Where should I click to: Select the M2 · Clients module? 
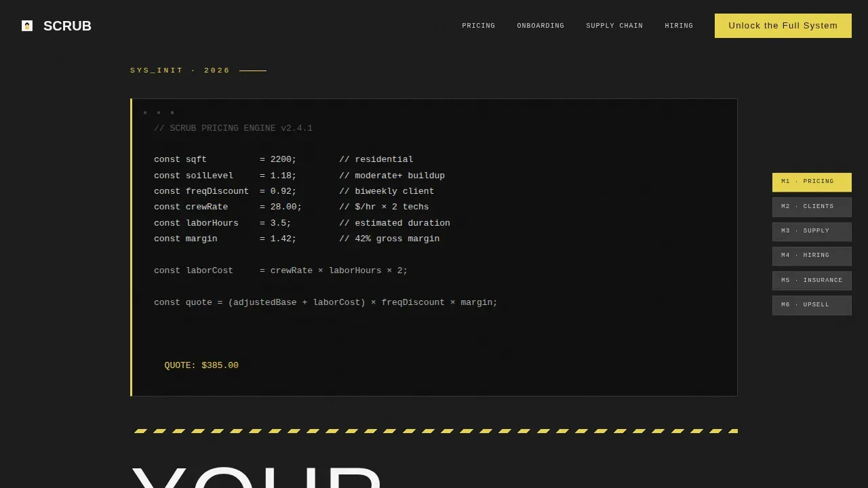tap(812, 207)
